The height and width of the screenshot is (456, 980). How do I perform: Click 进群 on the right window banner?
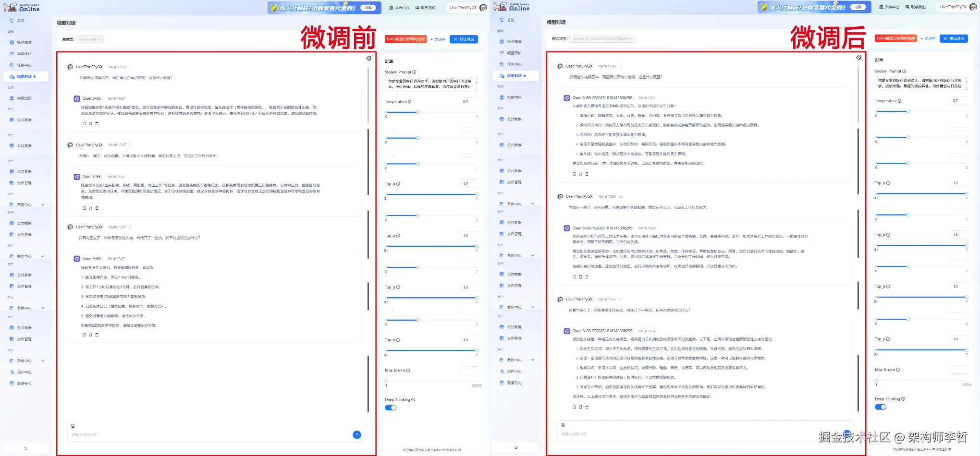pyautogui.click(x=858, y=7)
